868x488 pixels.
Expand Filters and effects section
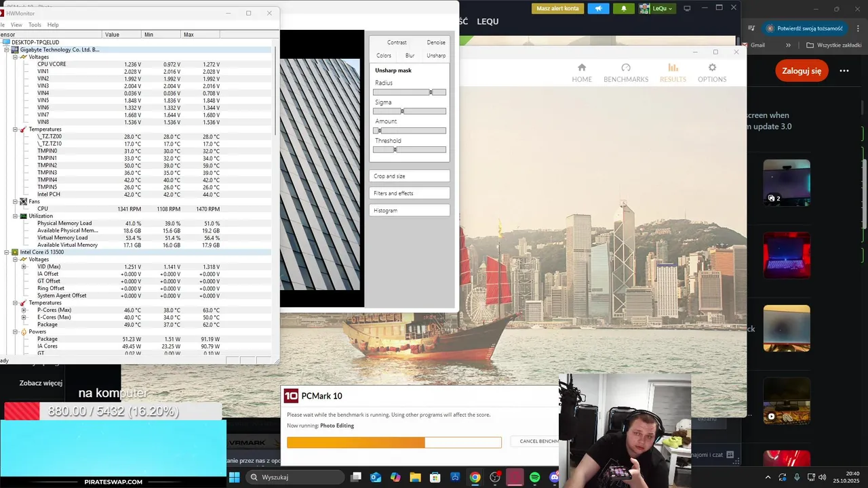(410, 193)
